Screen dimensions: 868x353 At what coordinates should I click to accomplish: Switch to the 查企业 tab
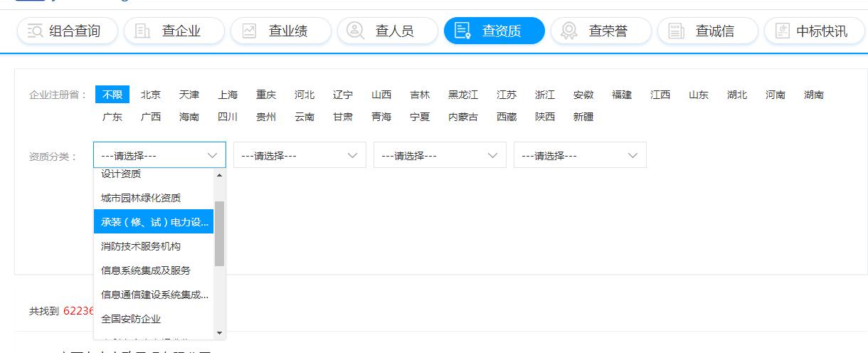tap(174, 31)
